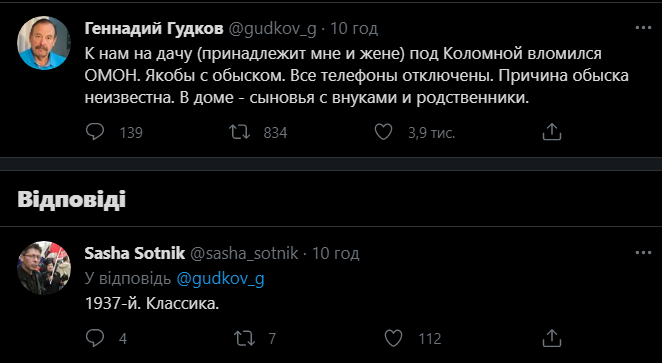Image resolution: width=662 pixels, height=363 pixels.
Task: Reply to Sasha Sotnik's comment
Action: 95,338
